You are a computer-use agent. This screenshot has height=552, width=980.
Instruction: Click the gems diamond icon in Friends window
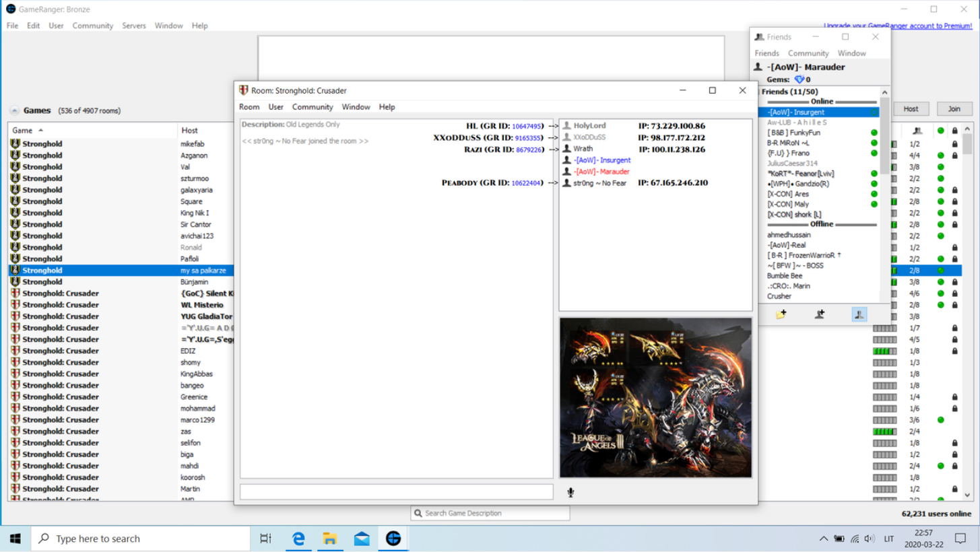799,79
